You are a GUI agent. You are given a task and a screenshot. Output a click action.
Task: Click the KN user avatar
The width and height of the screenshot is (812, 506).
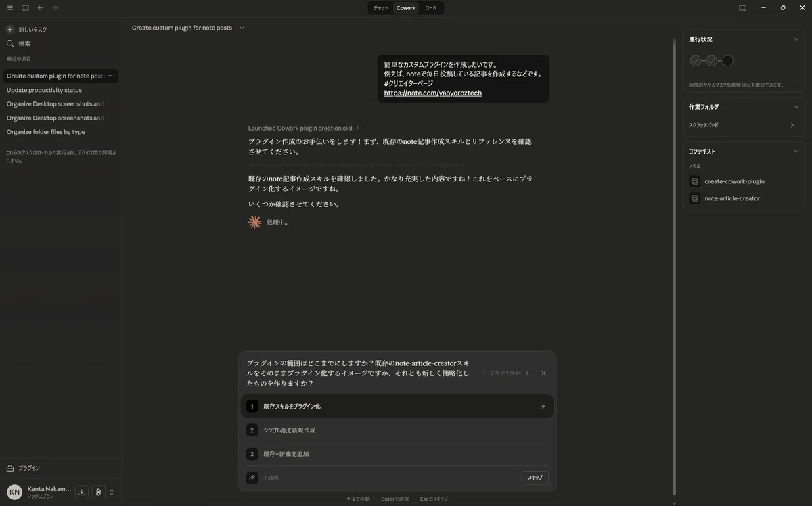coord(14,492)
